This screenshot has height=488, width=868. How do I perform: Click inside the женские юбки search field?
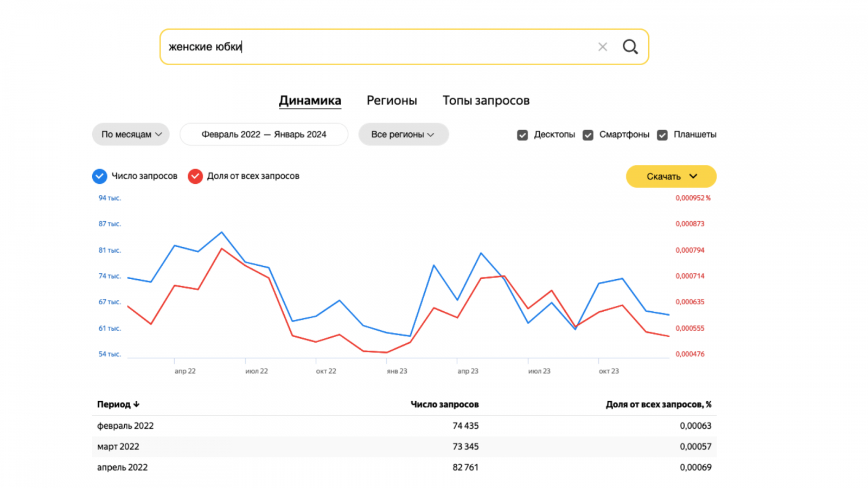coord(380,47)
